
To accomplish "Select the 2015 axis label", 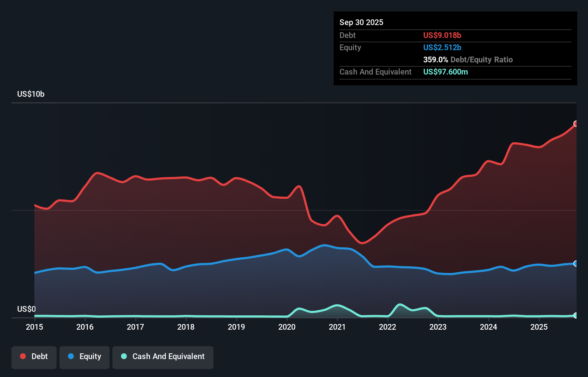I will (x=34, y=327).
